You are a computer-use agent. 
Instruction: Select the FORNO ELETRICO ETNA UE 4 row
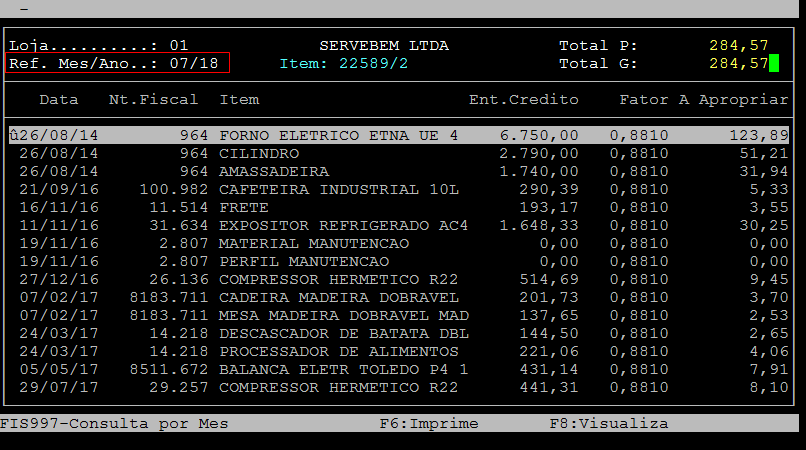pyautogui.click(x=338, y=135)
